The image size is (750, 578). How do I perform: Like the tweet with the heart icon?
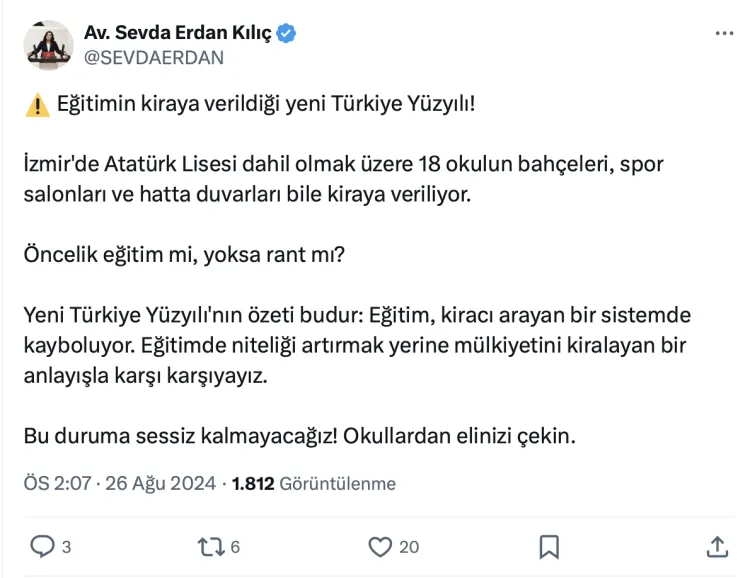point(380,546)
